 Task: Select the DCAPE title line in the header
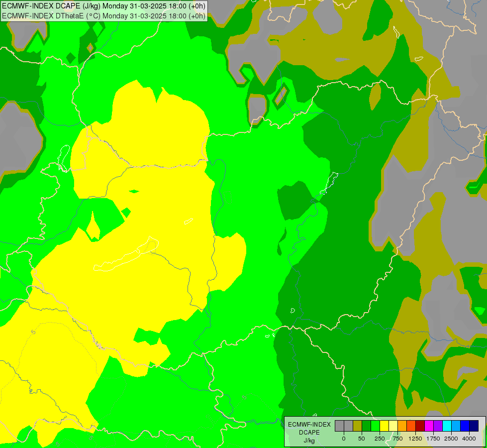[104, 6]
